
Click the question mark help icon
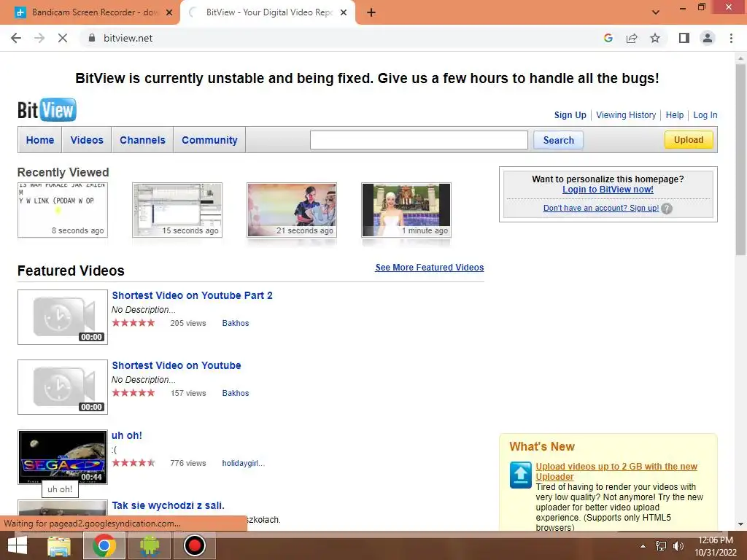click(667, 209)
